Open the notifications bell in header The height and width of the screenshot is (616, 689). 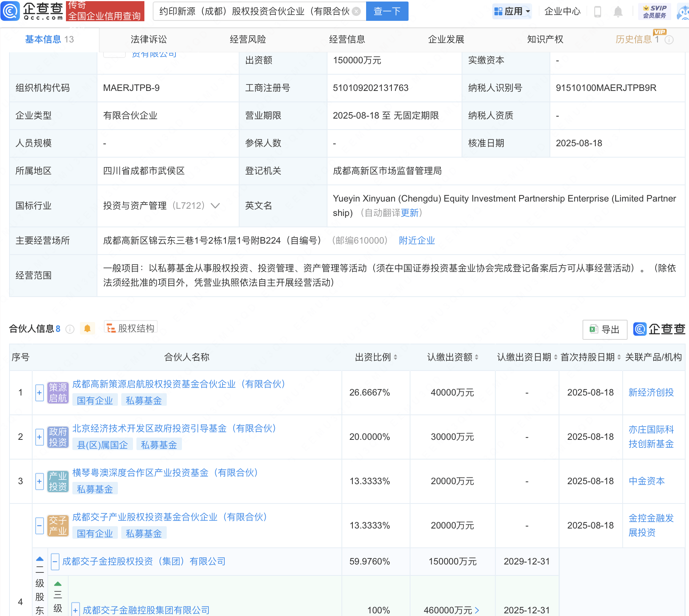(x=618, y=11)
